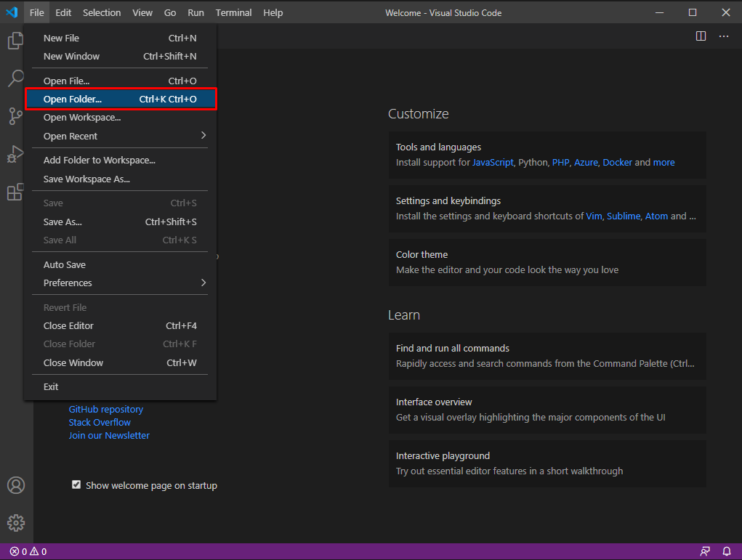Click the Sublime keybindings link
The image size is (742, 560).
pos(624,216)
